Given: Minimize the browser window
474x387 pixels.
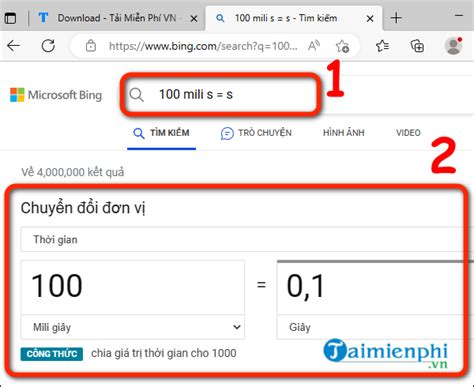Looking at the screenshot, I should [459, 16].
